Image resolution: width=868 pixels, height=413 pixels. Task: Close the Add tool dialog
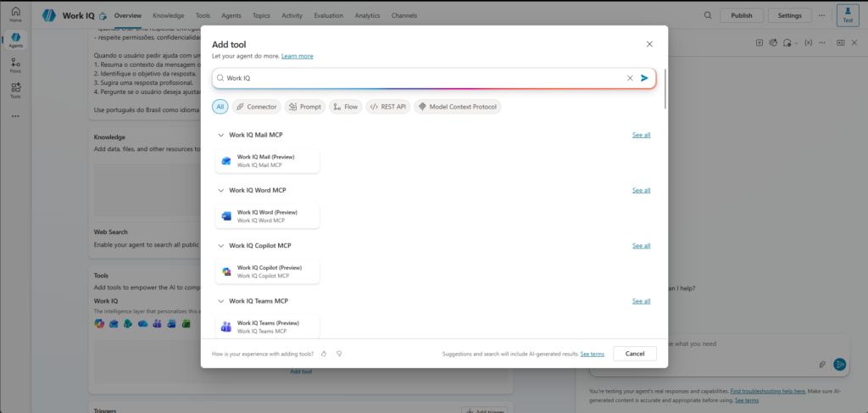coord(650,44)
